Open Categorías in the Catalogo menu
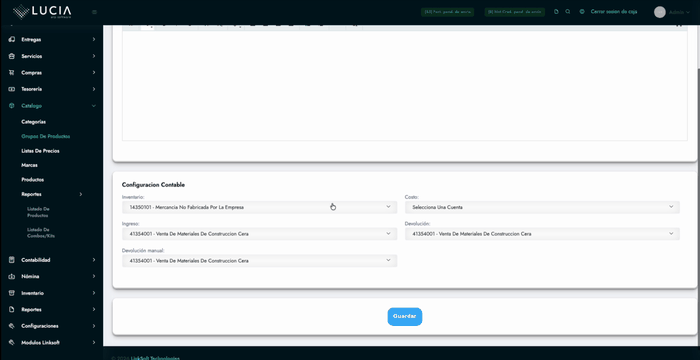 pos(33,122)
